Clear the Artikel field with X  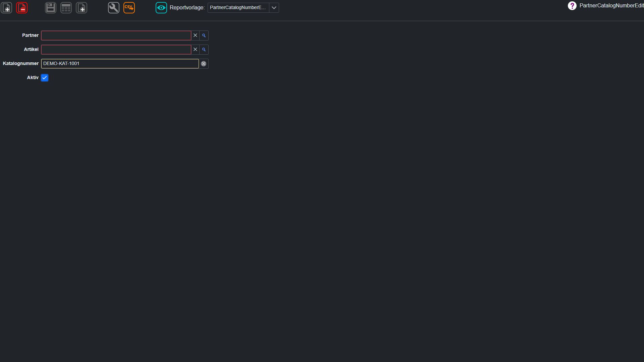tap(195, 50)
